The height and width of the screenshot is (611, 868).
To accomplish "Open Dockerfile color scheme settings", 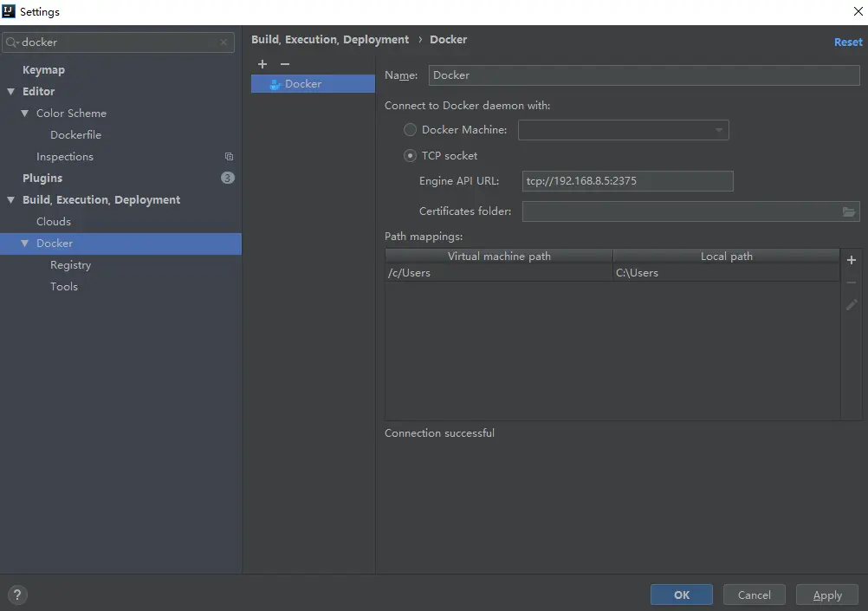I will click(76, 134).
